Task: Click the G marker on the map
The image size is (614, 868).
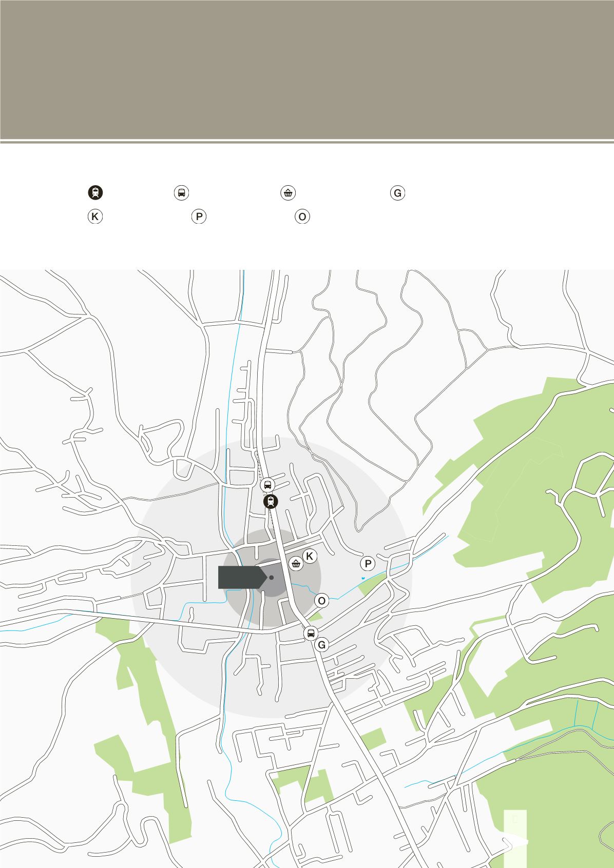Action: click(x=322, y=645)
